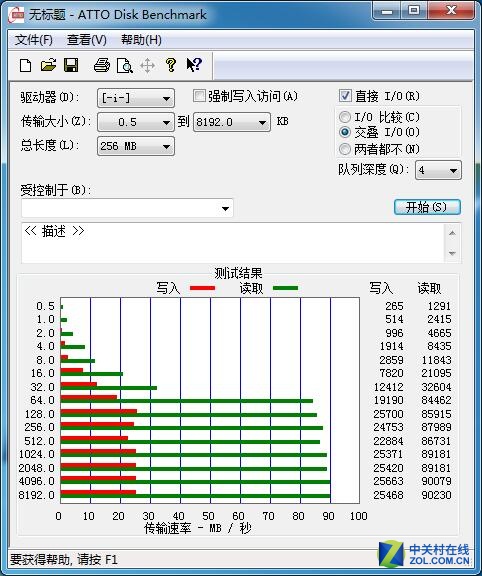Click inside the << 描述 >> description field
The image size is (482, 576).
coord(233,242)
